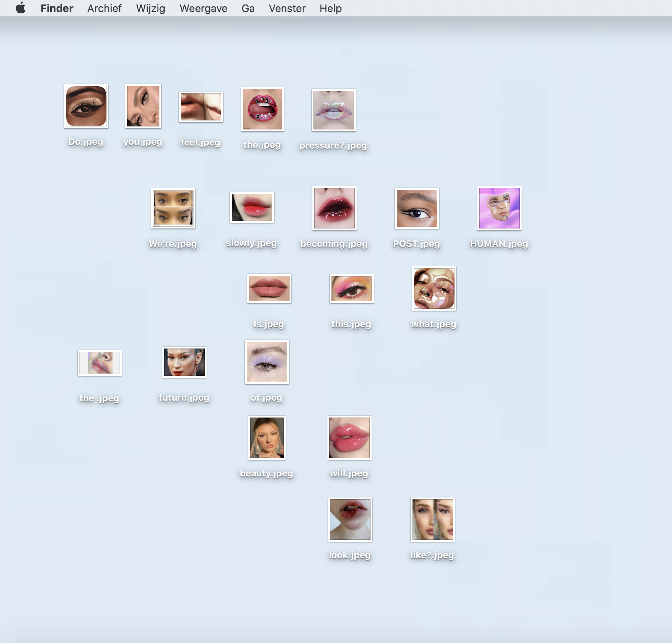Select the you.jpeg file icon

tap(143, 106)
